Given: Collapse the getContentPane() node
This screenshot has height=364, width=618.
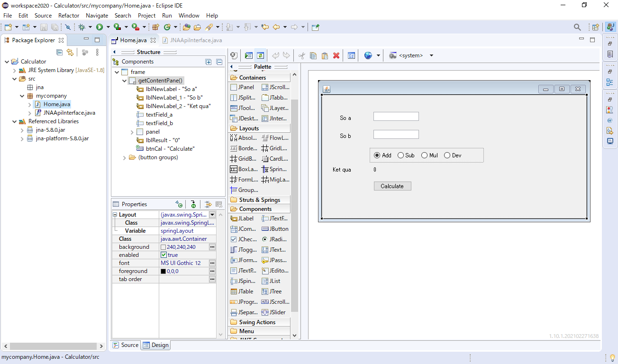Looking at the screenshot, I should [x=124, y=80].
